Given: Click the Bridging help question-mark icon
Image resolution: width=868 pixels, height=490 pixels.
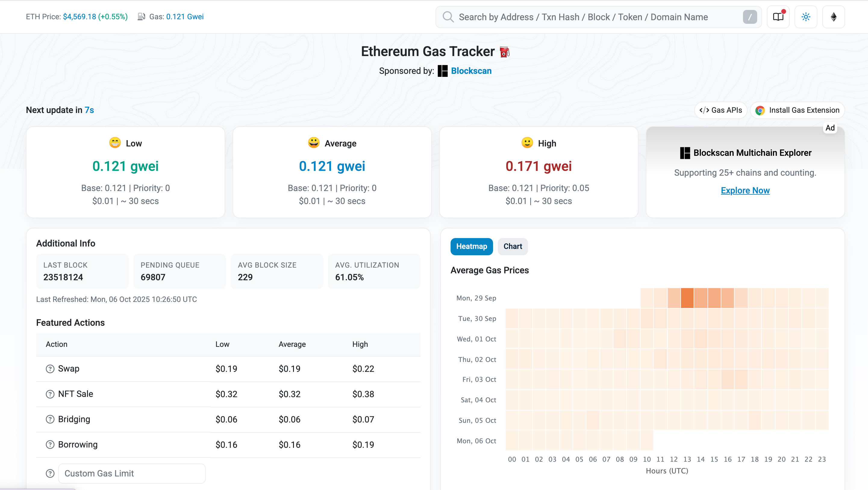Looking at the screenshot, I should 50,419.
